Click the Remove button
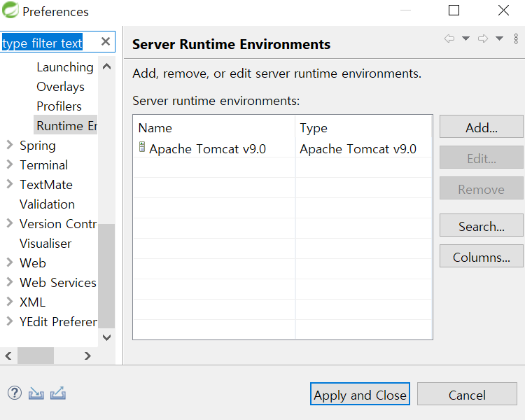The image size is (525, 420). tap(481, 188)
